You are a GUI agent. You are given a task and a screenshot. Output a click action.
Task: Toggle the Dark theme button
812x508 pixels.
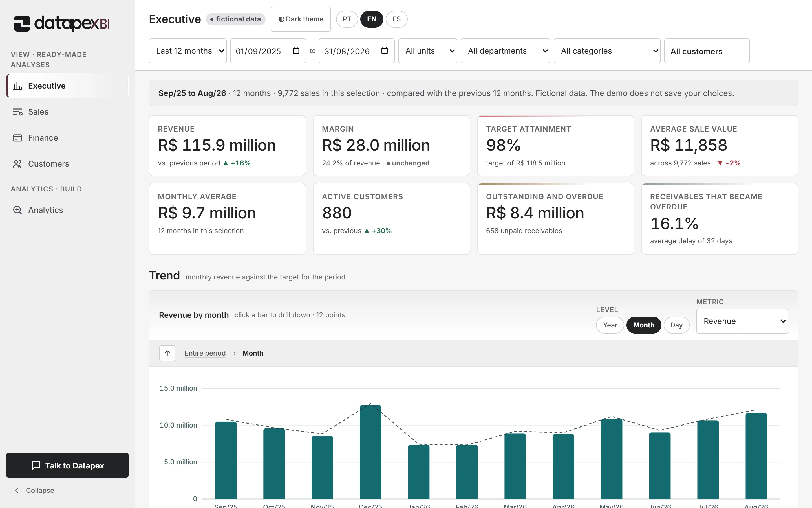pyautogui.click(x=301, y=19)
